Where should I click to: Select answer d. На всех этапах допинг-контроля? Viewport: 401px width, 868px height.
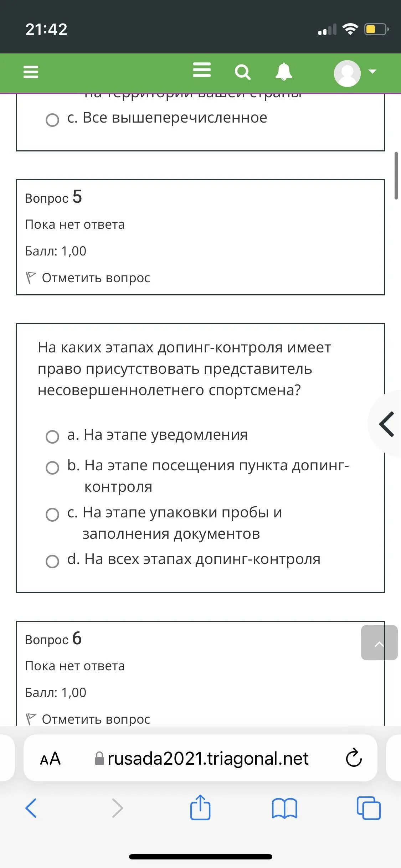[x=52, y=562]
